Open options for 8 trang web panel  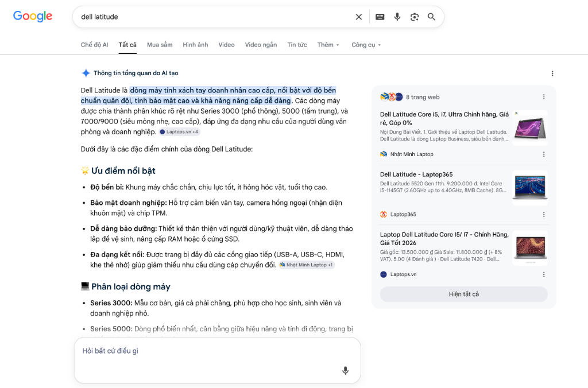pos(544,97)
